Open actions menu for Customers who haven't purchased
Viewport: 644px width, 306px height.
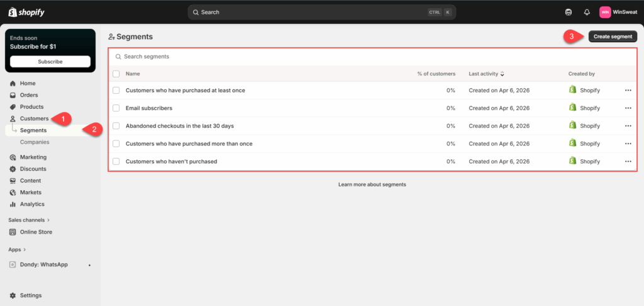click(628, 162)
